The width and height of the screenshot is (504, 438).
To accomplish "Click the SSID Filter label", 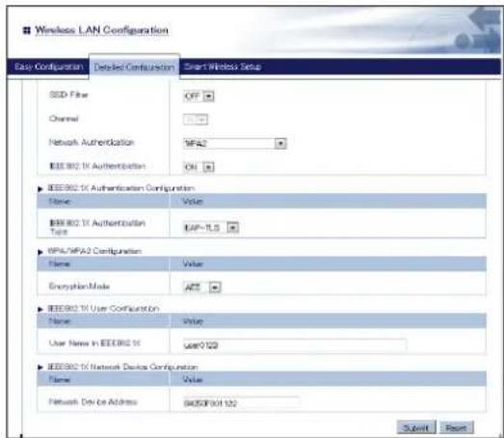I will (68, 95).
